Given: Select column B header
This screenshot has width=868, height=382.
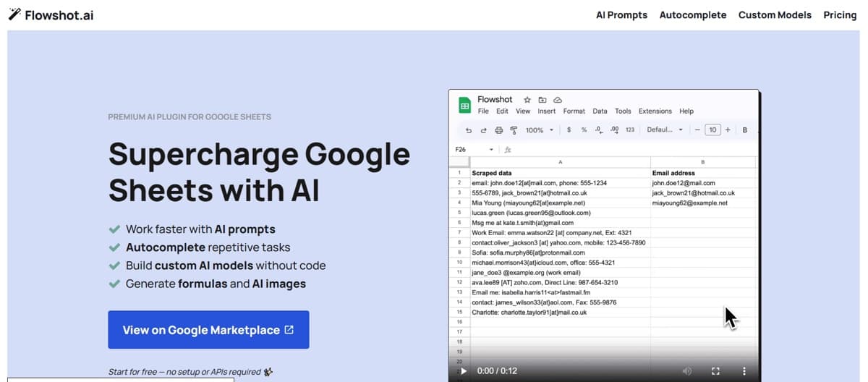Looking at the screenshot, I should pyautogui.click(x=702, y=162).
